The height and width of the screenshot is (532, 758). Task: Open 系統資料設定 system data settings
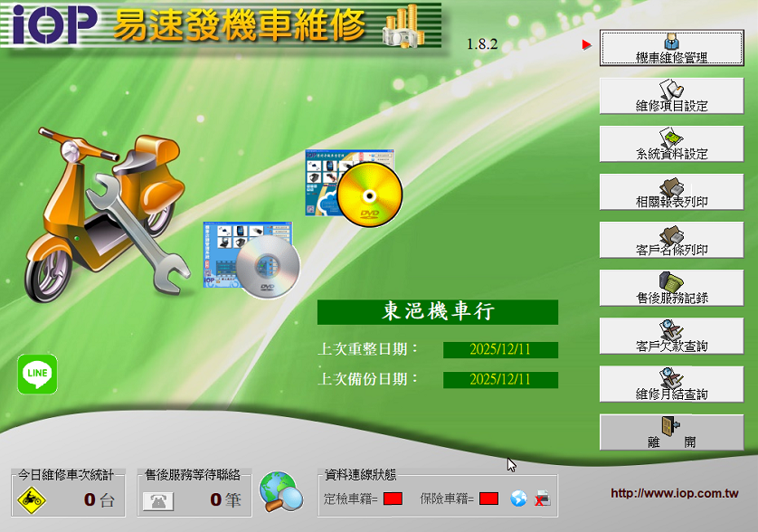pyautogui.click(x=671, y=144)
